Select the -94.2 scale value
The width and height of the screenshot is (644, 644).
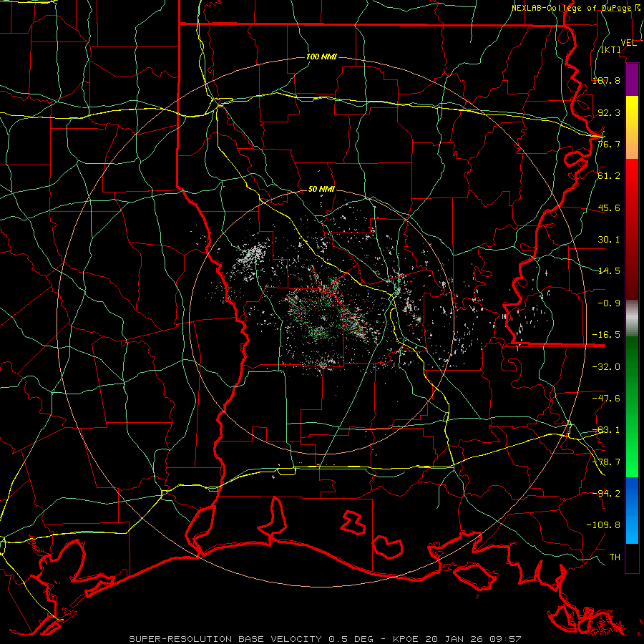click(606, 494)
